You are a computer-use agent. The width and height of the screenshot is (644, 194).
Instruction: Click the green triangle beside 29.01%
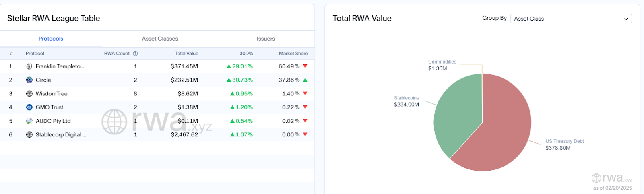click(x=229, y=66)
